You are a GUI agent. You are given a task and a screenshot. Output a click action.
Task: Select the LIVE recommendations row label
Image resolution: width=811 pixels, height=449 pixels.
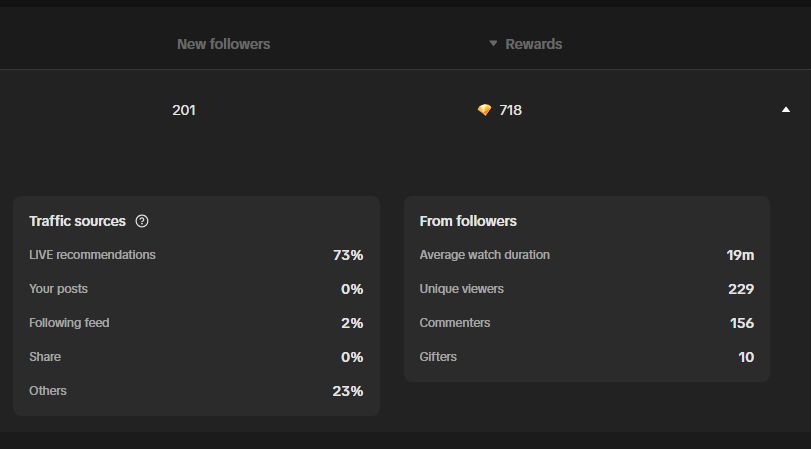pyautogui.click(x=92, y=255)
